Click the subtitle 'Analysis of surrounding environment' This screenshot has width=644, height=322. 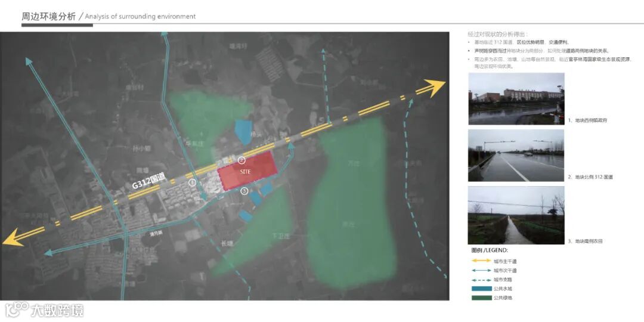140,17
